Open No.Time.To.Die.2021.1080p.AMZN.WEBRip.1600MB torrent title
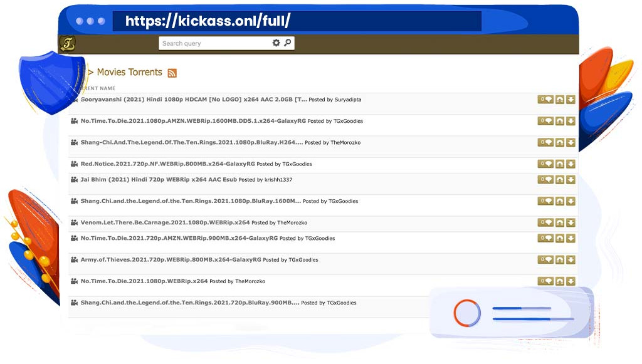 [193, 121]
